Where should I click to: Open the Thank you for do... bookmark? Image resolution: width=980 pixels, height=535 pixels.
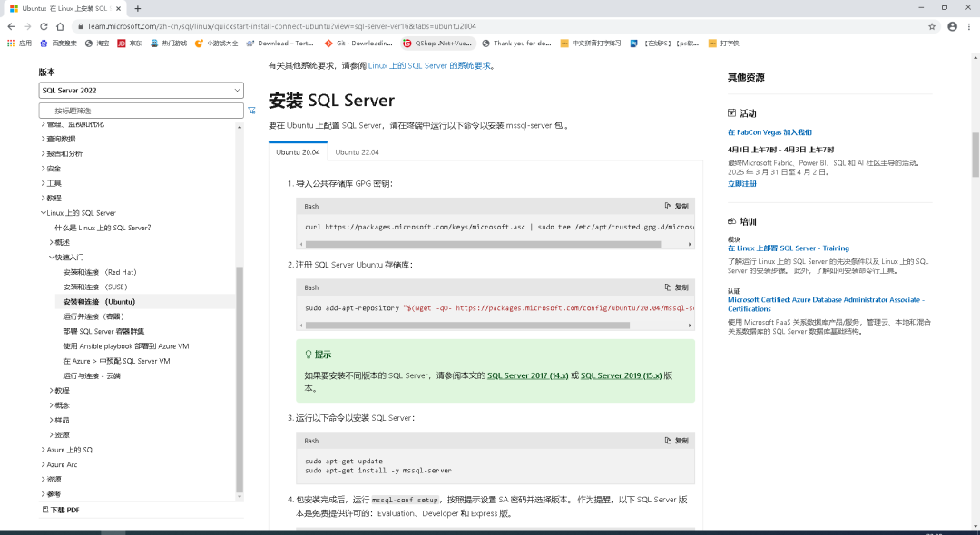[x=517, y=44]
